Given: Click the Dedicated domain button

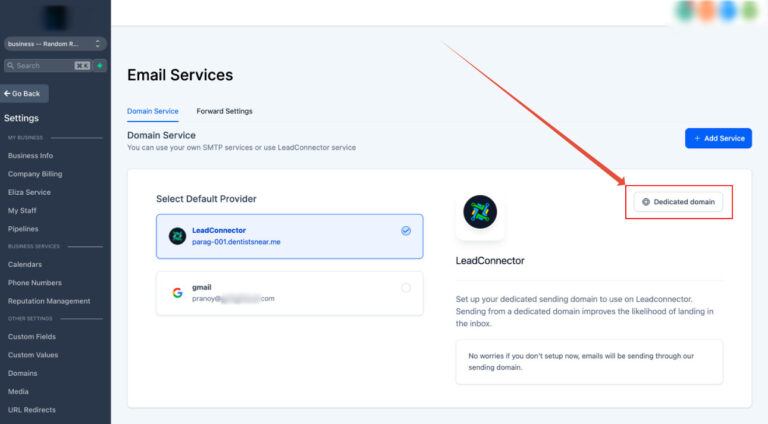Looking at the screenshot, I should 678,202.
